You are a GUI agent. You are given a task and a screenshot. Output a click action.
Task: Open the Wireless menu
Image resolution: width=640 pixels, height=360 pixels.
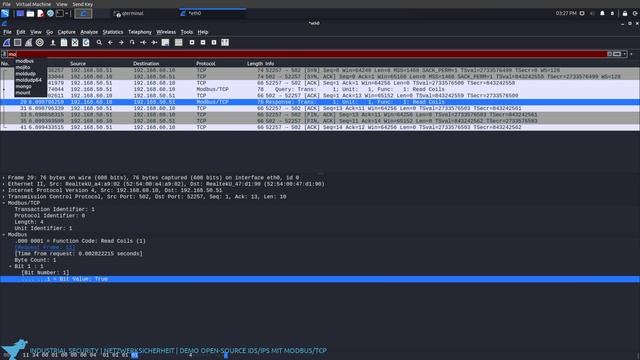(x=166, y=32)
